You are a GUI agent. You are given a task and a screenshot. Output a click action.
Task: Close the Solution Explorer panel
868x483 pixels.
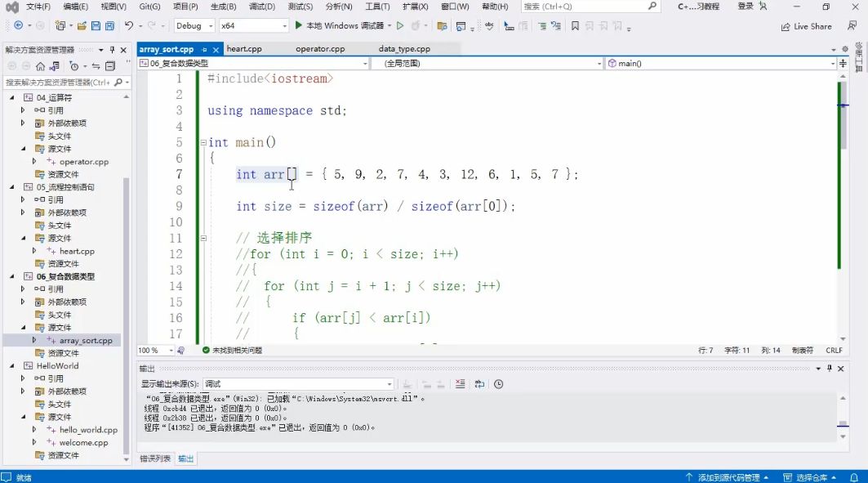(123, 50)
